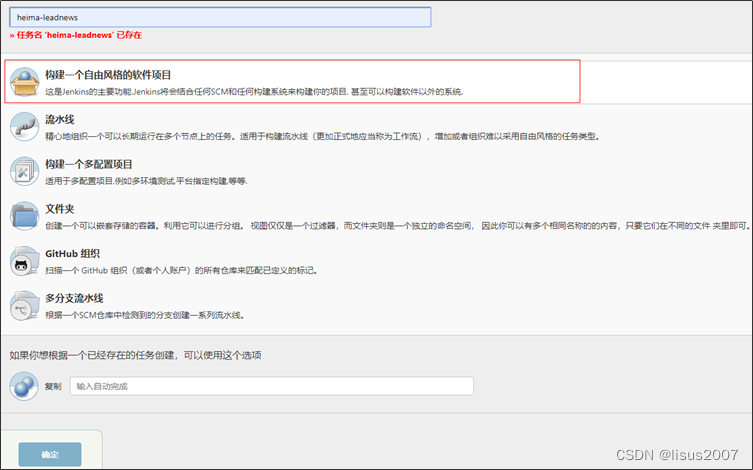Click the 流水线 description about 长期运行 nodes
The height and width of the screenshot is (470, 753).
[323, 136]
